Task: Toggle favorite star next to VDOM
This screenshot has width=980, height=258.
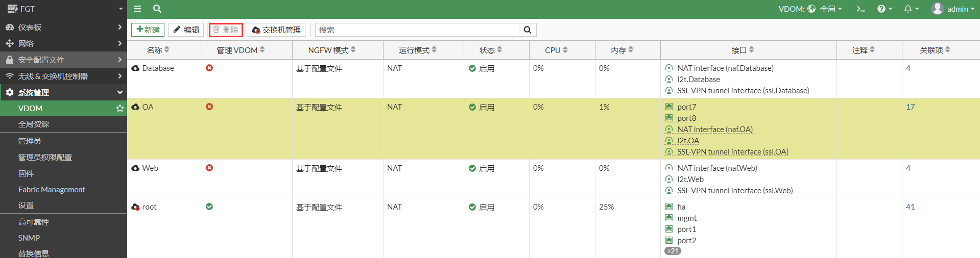Action: pos(120,108)
